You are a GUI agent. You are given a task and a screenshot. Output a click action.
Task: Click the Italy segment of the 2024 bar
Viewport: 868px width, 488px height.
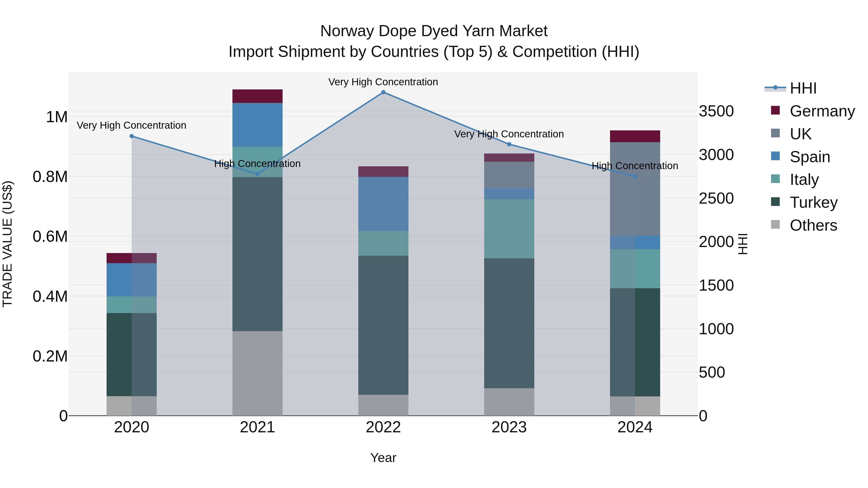635,269
